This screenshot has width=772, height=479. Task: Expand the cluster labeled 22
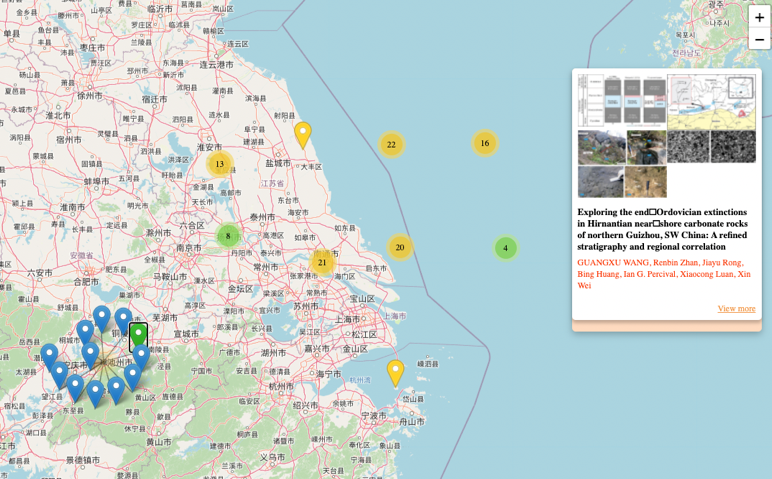[x=391, y=144]
